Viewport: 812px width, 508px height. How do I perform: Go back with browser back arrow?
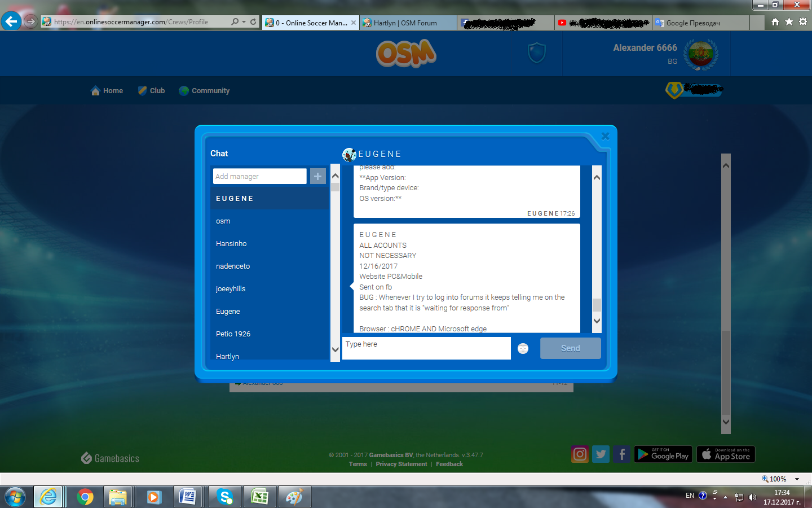tap(11, 21)
